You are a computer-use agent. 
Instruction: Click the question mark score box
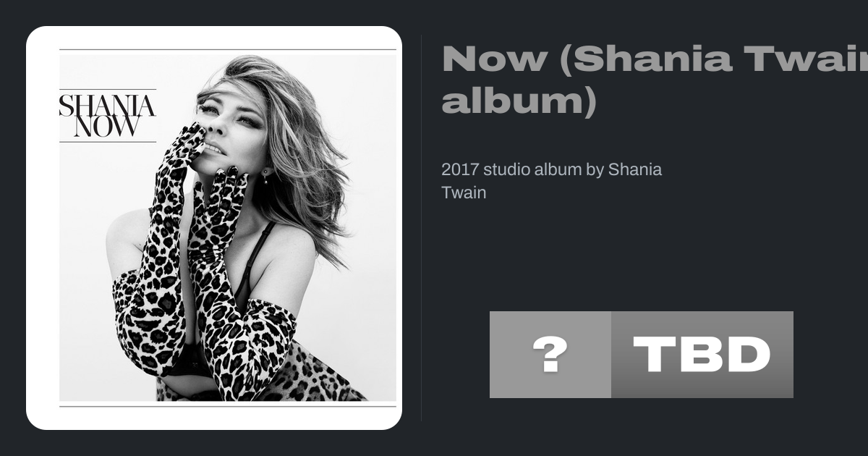click(x=550, y=355)
